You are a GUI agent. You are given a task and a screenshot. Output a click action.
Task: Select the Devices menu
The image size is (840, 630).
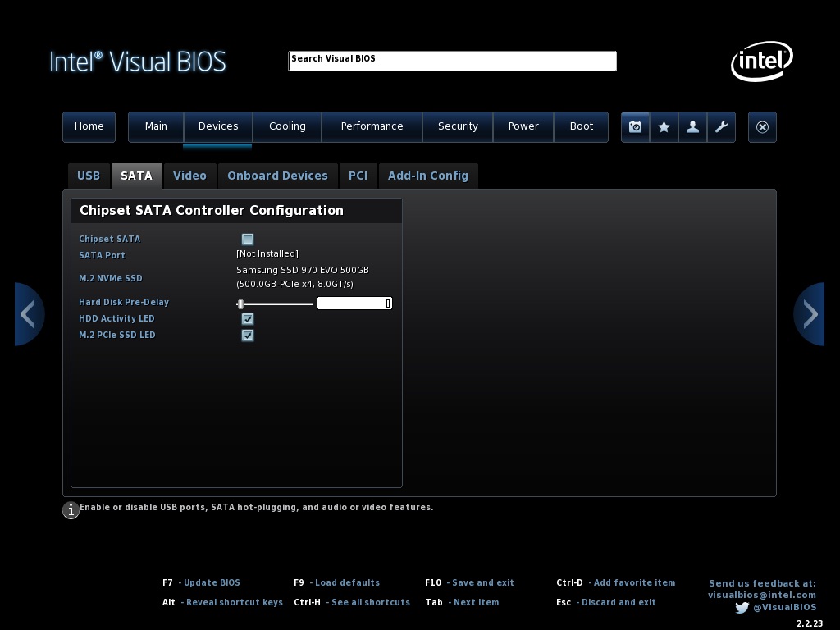(x=218, y=127)
